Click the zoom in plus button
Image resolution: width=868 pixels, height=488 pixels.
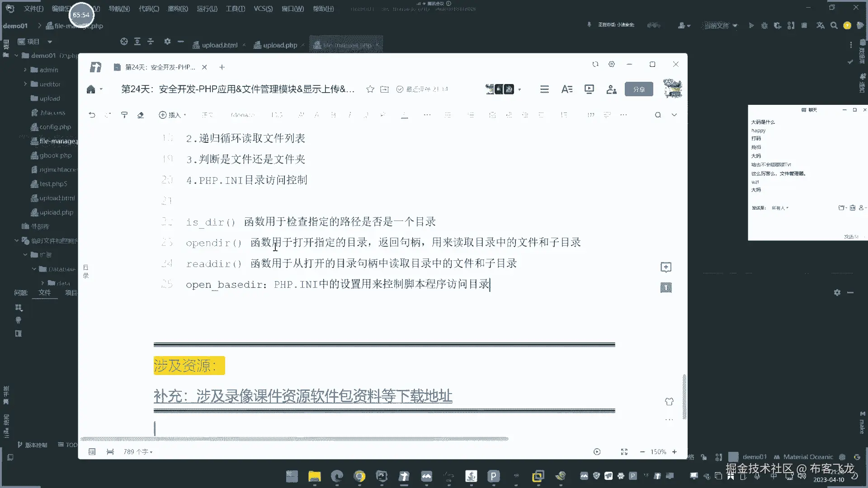(x=675, y=452)
